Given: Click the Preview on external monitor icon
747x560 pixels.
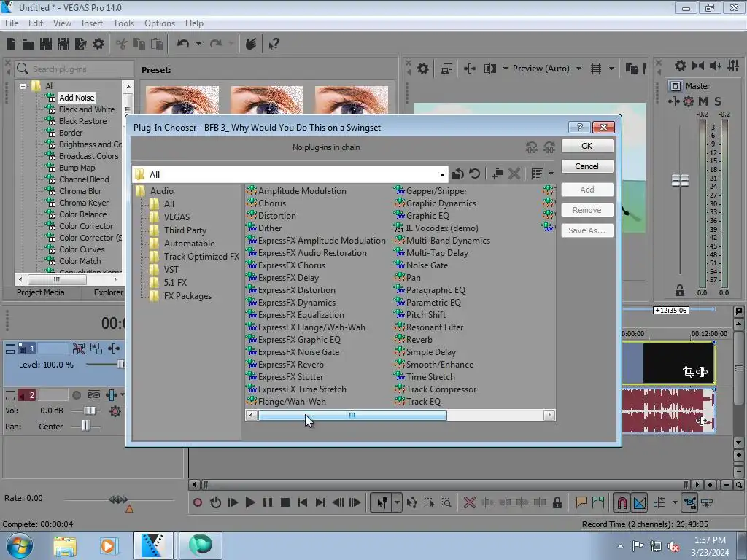Looking at the screenshot, I should click(x=446, y=69).
